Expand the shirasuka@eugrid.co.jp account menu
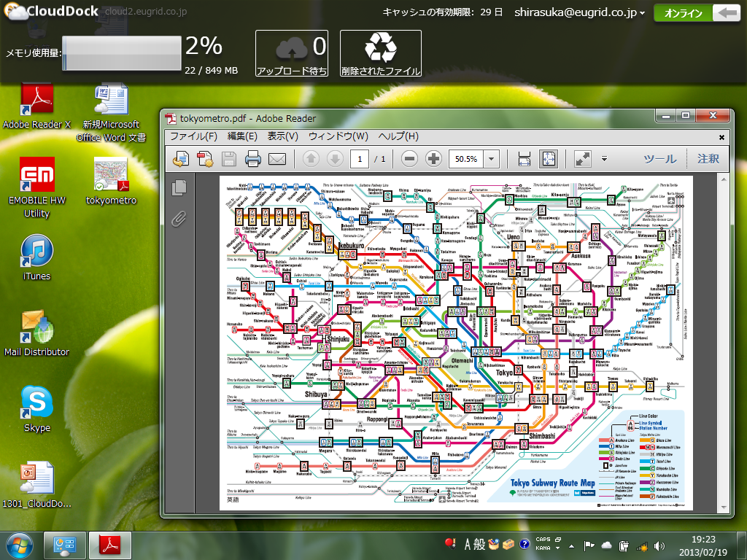 pos(579,13)
